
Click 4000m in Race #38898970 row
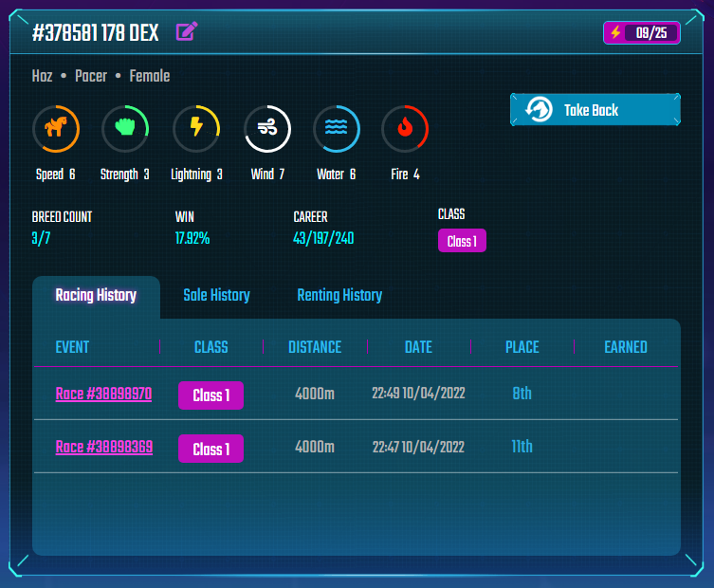tap(315, 393)
